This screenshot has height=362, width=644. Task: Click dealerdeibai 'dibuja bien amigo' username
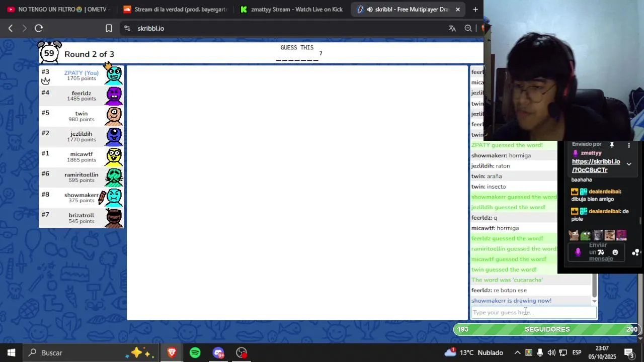pyautogui.click(x=604, y=192)
